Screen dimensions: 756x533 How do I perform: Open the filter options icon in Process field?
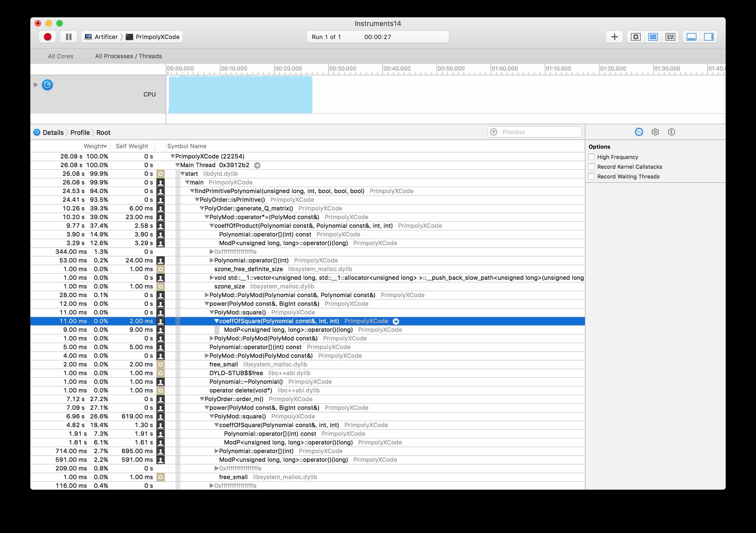click(494, 132)
